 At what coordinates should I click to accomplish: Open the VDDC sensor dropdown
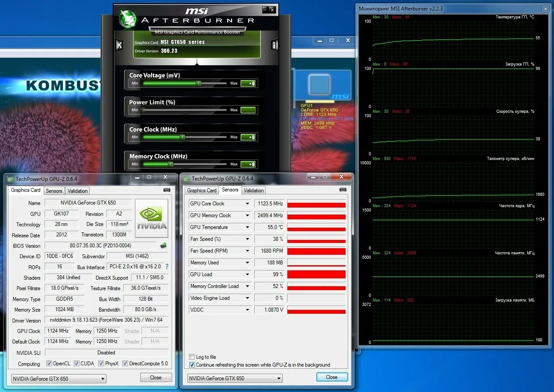247,310
